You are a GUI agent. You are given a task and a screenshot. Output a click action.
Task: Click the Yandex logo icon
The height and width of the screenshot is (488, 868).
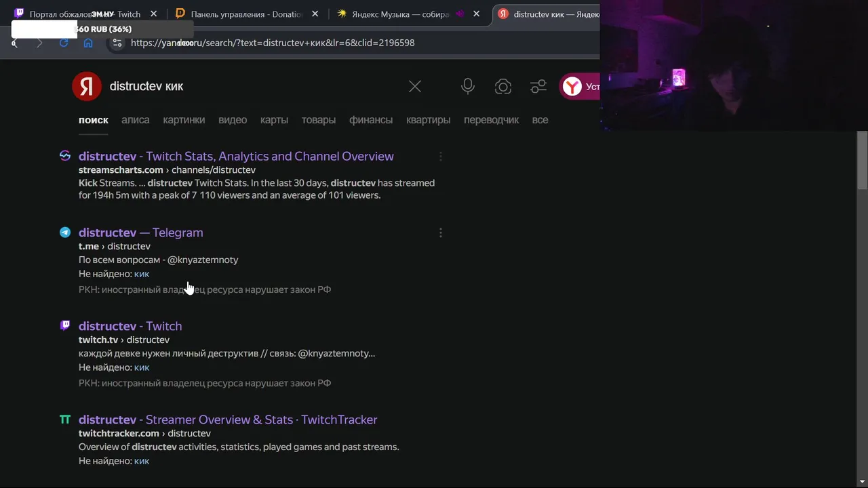[x=86, y=86]
